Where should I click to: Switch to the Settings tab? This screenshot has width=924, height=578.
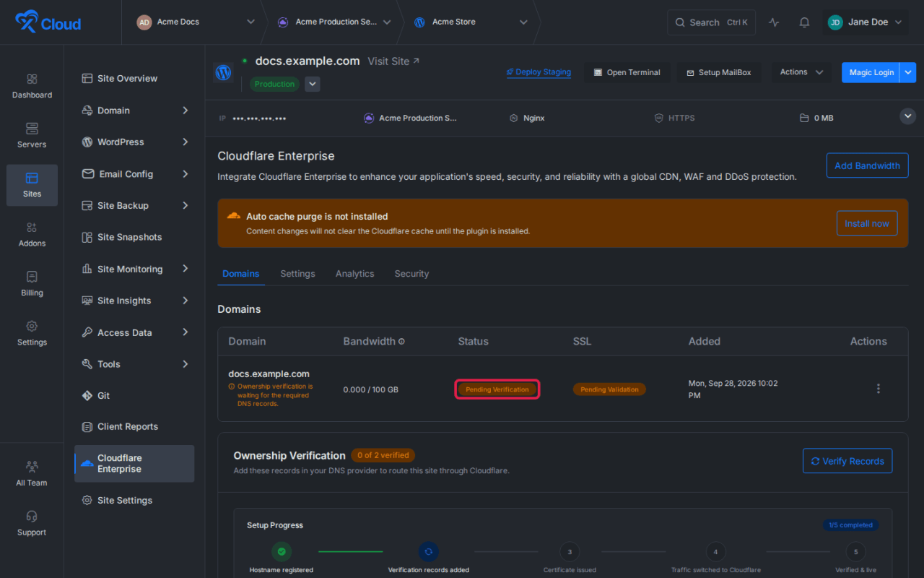pos(297,274)
